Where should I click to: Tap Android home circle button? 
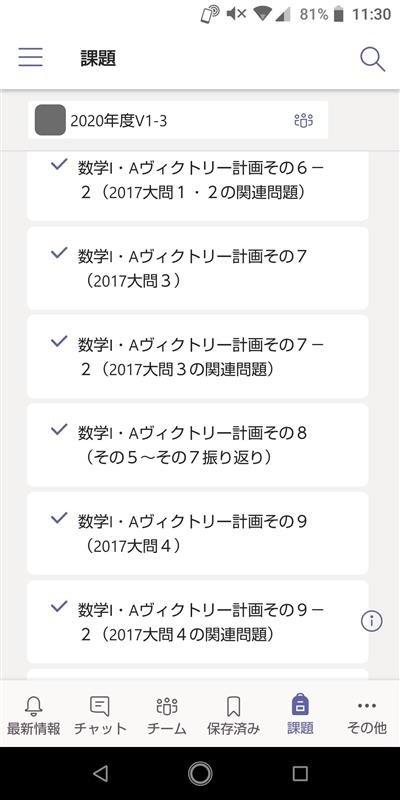point(200,774)
